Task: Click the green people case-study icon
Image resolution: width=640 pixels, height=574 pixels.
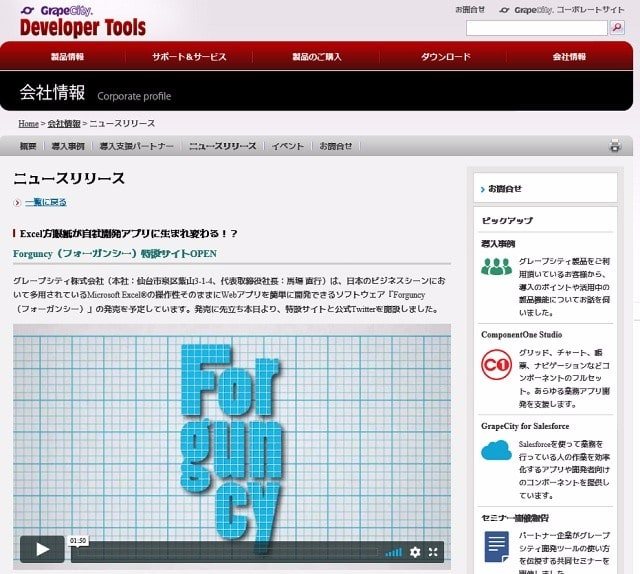Action: pyautogui.click(x=496, y=267)
